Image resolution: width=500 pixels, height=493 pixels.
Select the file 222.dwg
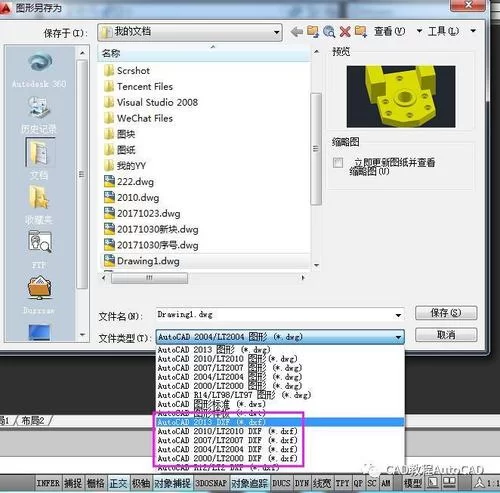coord(129,182)
